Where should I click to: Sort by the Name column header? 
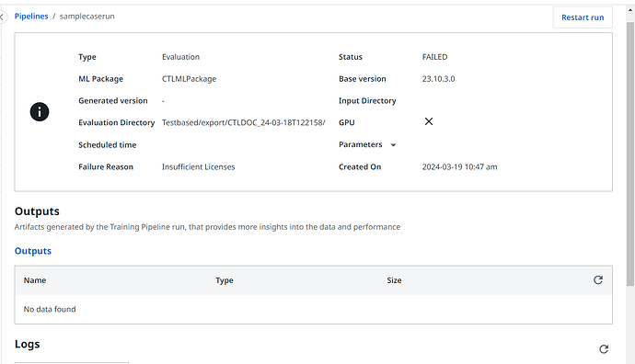(35, 280)
